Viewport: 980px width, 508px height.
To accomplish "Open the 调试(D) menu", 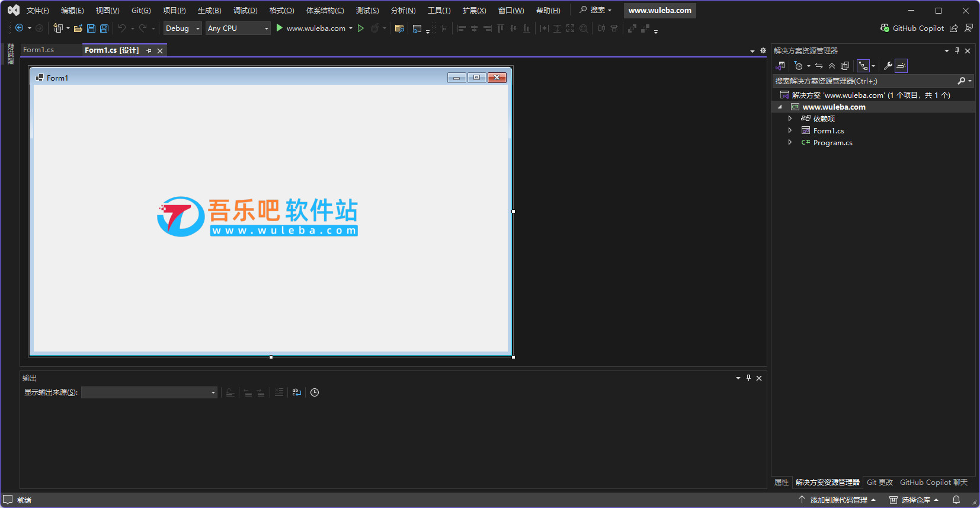I will pos(245,11).
